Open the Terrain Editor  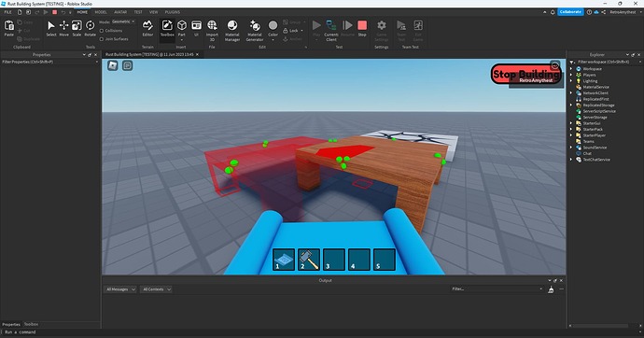147,26
